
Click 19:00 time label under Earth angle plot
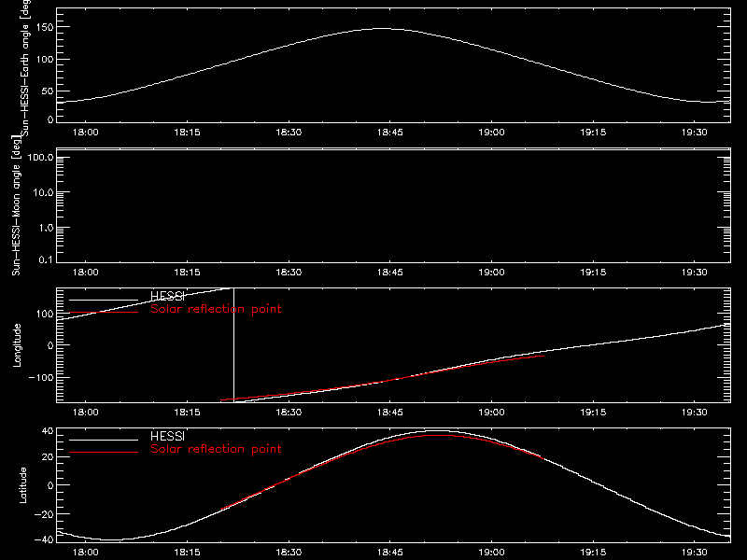point(492,133)
